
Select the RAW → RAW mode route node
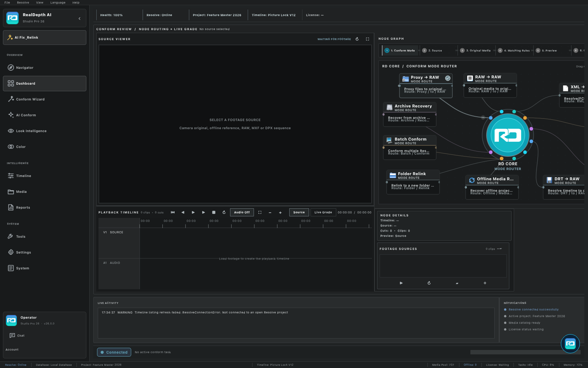[490, 85]
